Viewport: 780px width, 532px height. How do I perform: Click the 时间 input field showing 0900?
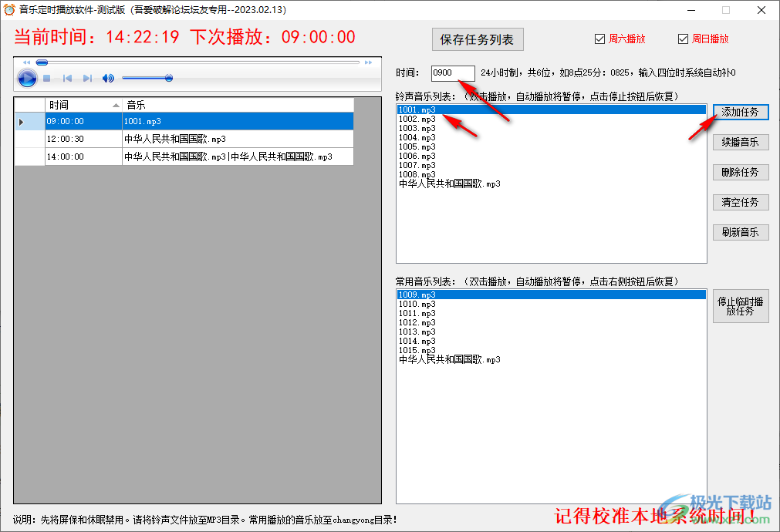click(453, 73)
